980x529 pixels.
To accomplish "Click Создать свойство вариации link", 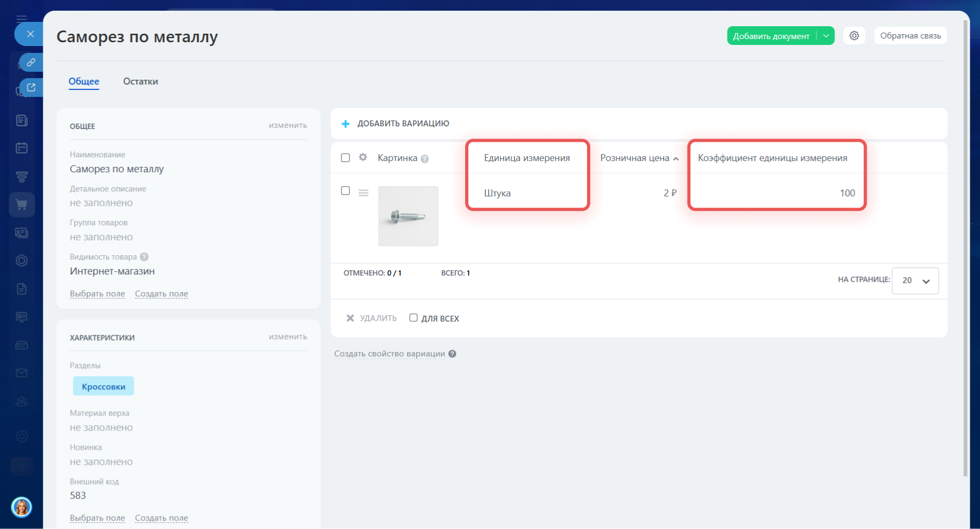I will 389,354.
